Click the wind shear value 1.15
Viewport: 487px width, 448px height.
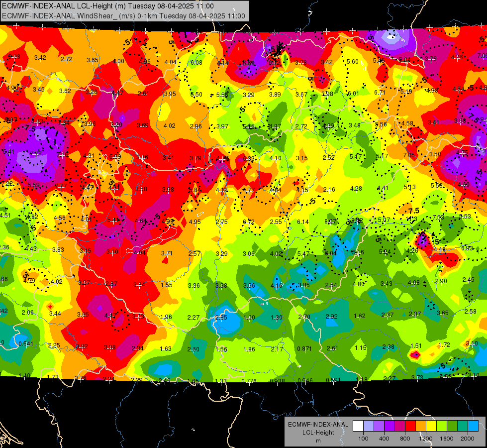(x=360, y=348)
